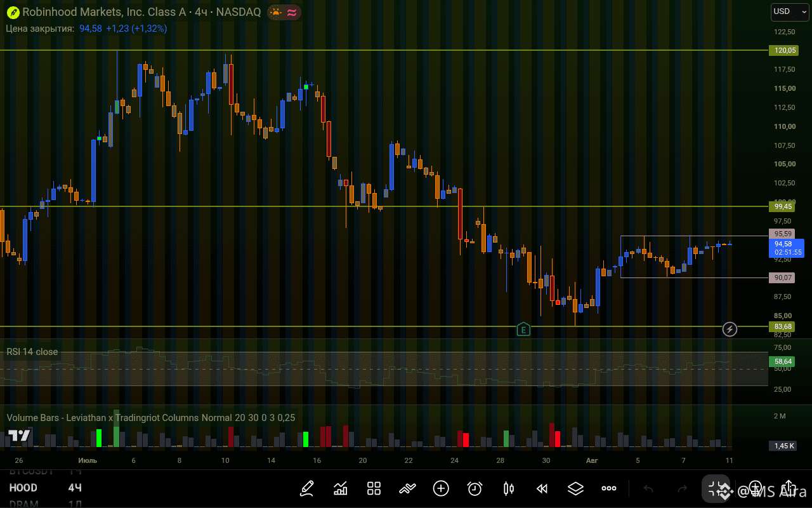Select the closing price value 94,58 in the legend
The height and width of the screenshot is (508, 812).
[x=91, y=29]
